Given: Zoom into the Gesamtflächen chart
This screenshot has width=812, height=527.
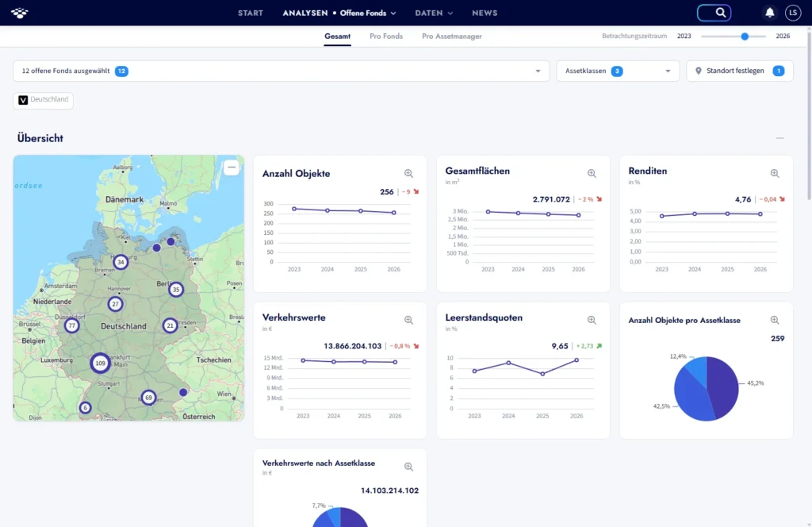Looking at the screenshot, I should coord(592,174).
